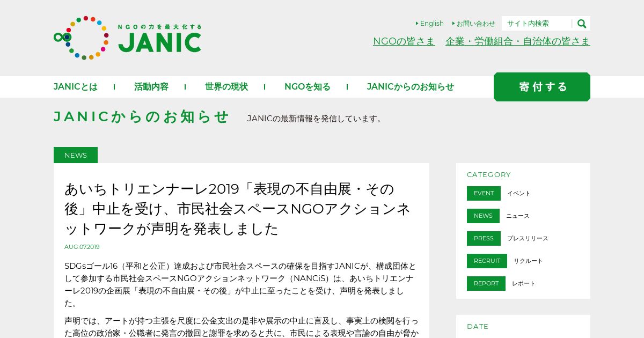Click the NEWS tag above the article
Viewport: 644px width, 338px height.
[76, 155]
